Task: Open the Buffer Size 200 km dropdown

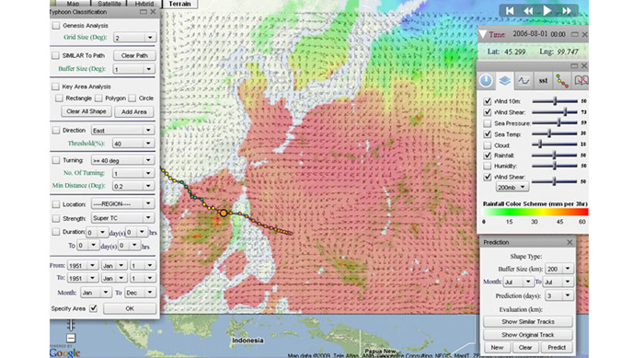Action: click(559, 269)
